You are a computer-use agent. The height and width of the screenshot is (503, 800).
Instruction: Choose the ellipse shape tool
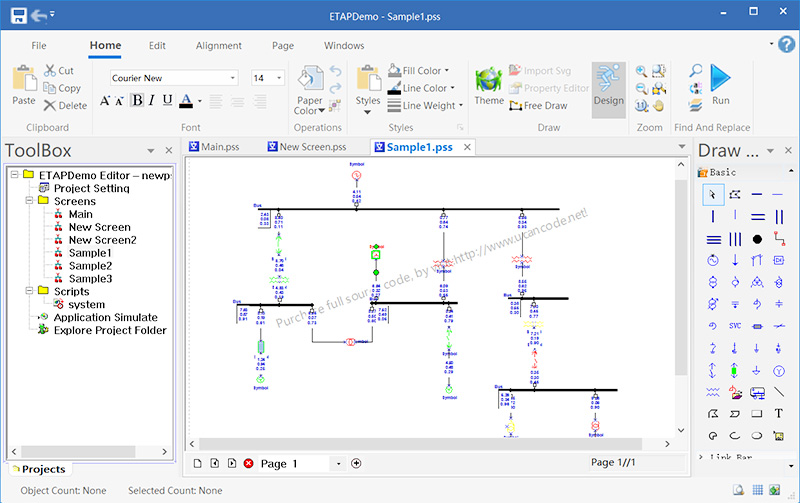point(757,436)
